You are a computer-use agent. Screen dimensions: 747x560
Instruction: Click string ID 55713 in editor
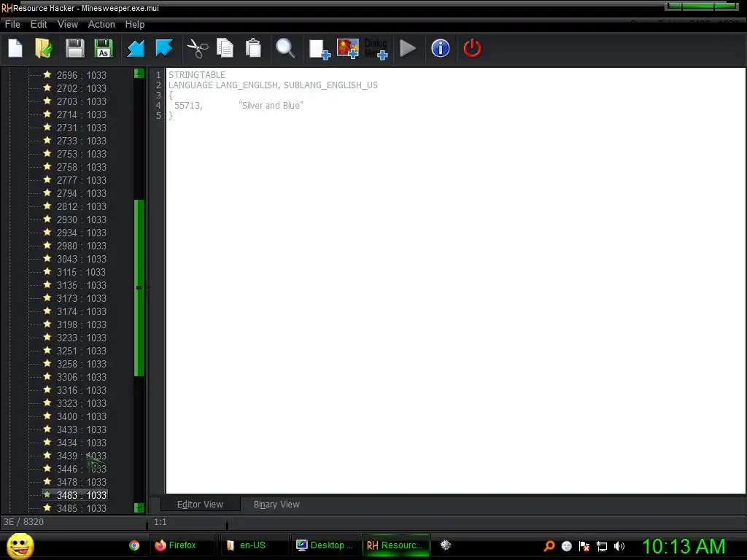click(187, 106)
